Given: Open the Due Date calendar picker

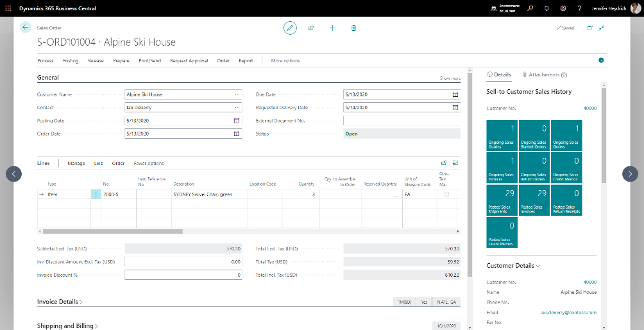Looking at the screenshot, I should [x=455, y=94].
